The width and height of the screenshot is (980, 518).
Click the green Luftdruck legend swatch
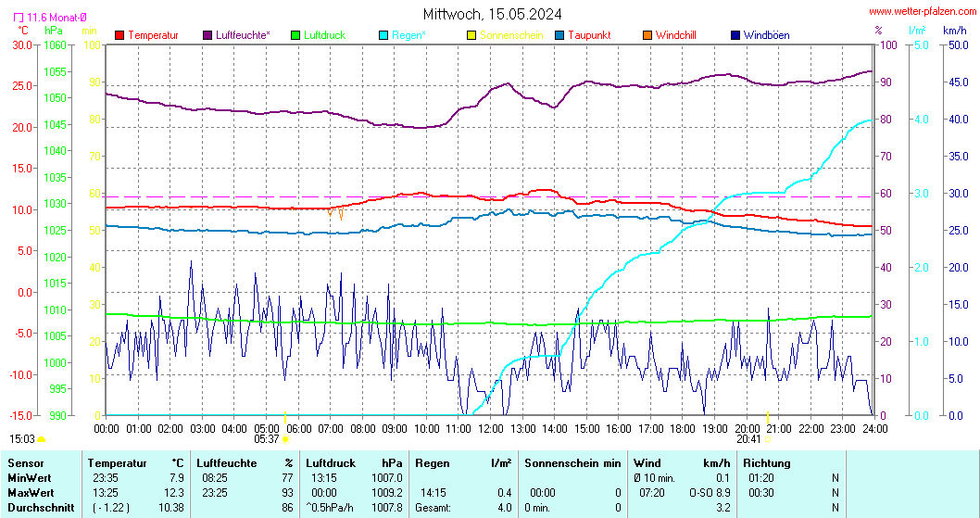(295, 35)
